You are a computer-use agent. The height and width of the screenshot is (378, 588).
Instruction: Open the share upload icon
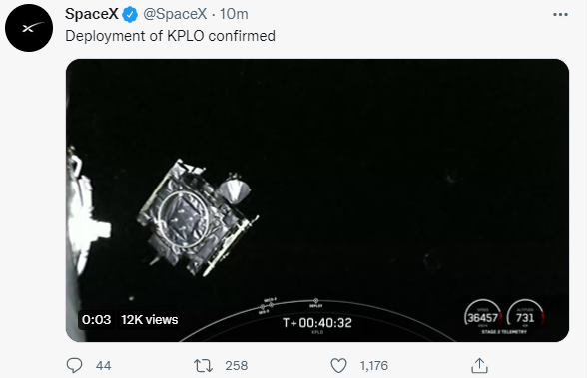479,365
